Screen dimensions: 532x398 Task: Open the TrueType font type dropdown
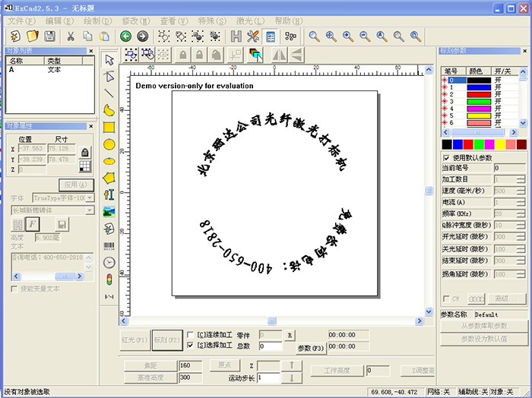click(x=90, y=197)
